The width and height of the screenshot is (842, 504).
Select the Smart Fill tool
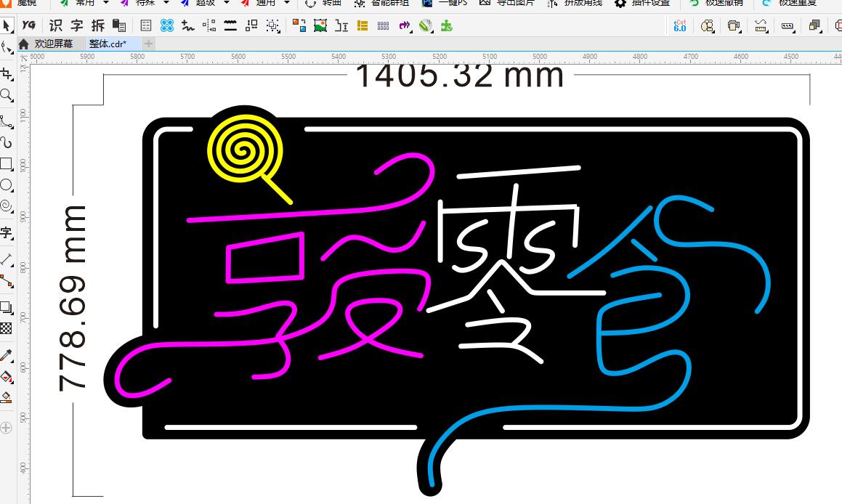pyautogui.click(x=7, y=397)
